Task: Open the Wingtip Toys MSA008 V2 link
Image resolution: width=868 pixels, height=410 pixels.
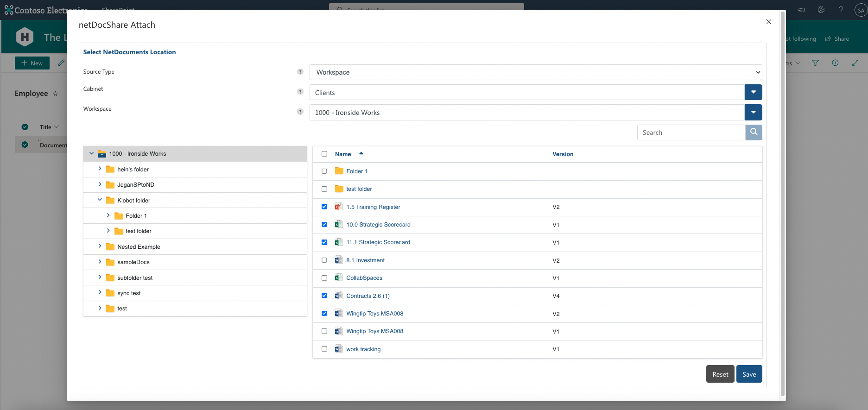Action: click(374, 314)
